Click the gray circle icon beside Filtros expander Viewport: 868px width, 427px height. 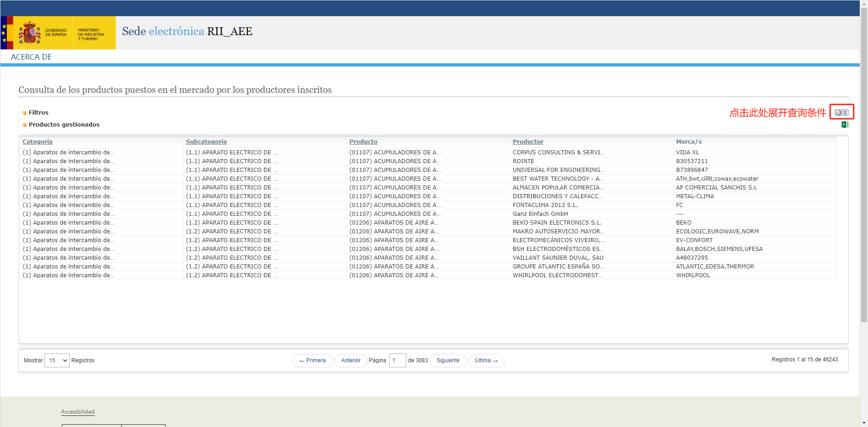[x=838, y=112]
